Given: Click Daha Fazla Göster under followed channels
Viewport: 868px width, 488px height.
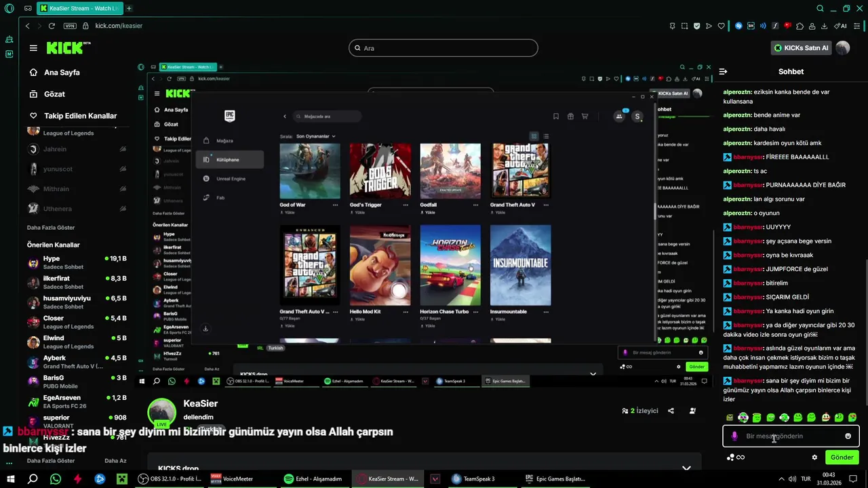Looking at the screenshot, I should 51,227.
